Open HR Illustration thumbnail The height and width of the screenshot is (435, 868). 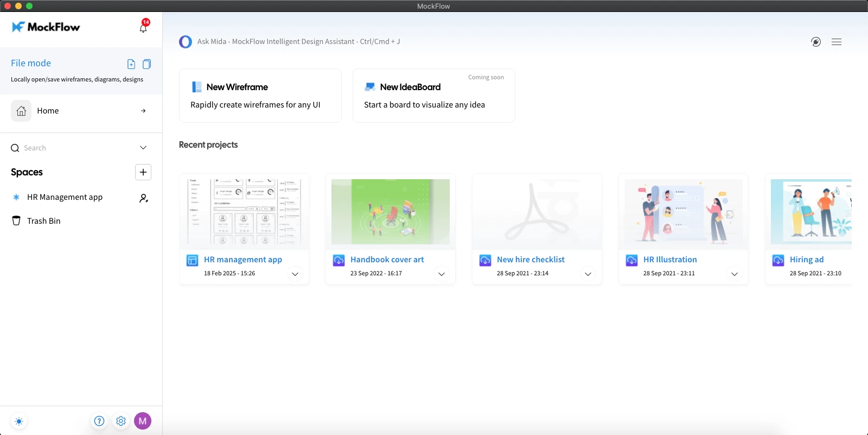click(x=684, y=212)
